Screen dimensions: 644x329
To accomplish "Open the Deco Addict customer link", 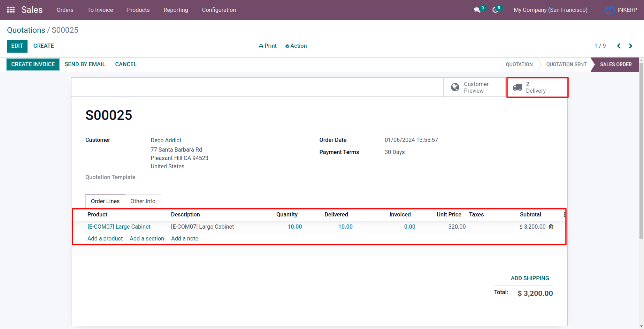I will click(166, 140).
